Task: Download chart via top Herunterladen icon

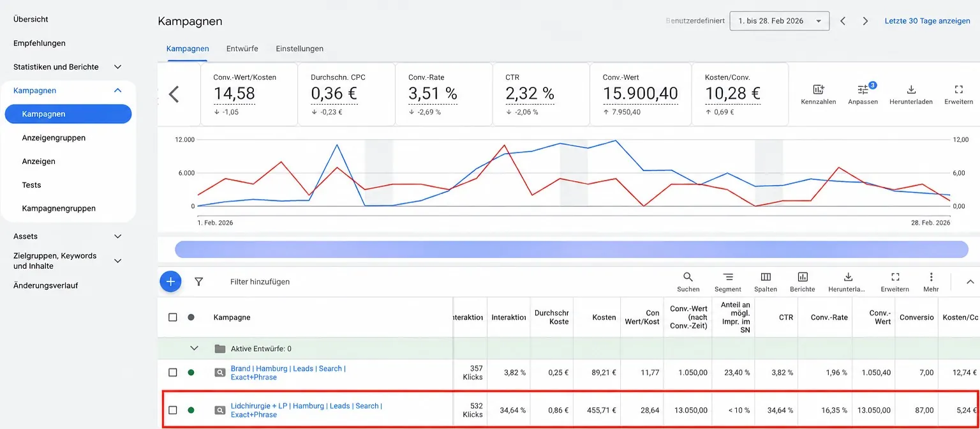Action: (x=911, y=89)
